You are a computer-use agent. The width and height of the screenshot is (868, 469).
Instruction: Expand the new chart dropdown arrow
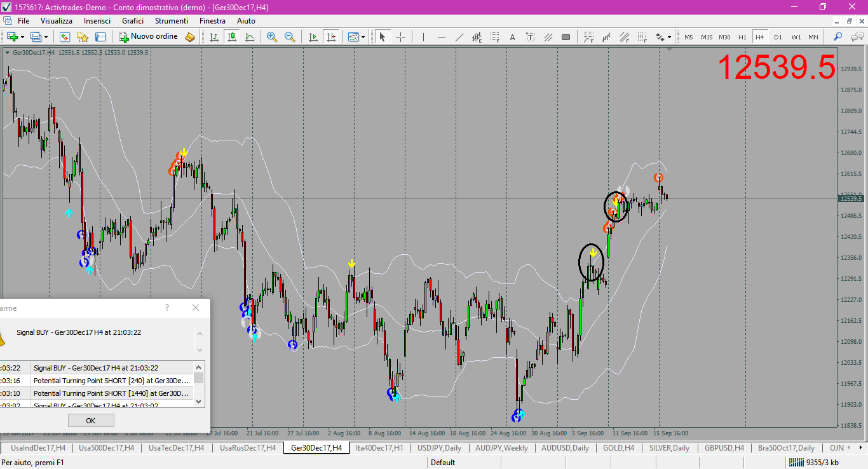click(22, 37)
